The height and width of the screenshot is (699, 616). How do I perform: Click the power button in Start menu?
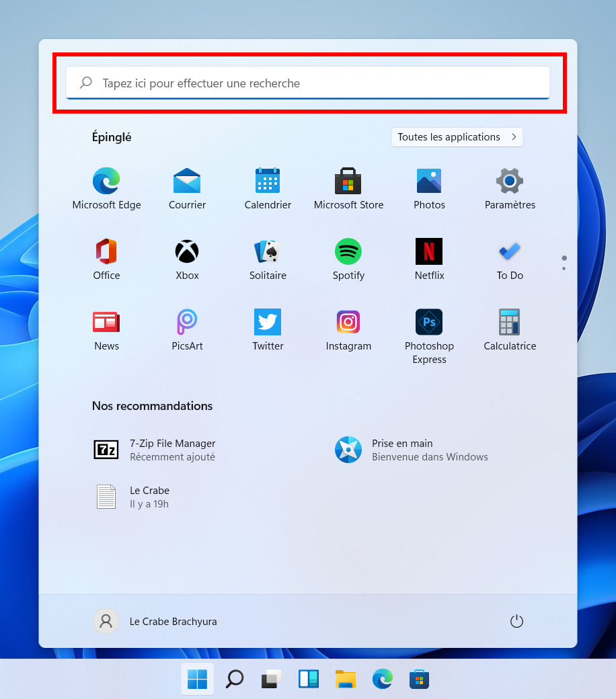pos(516,621)
